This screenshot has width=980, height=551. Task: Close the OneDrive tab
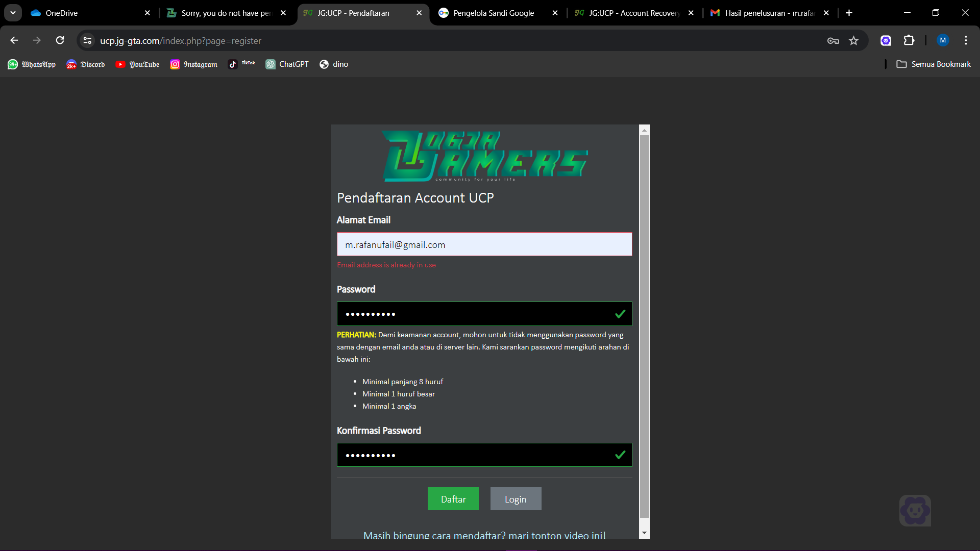tap(148, 13)
